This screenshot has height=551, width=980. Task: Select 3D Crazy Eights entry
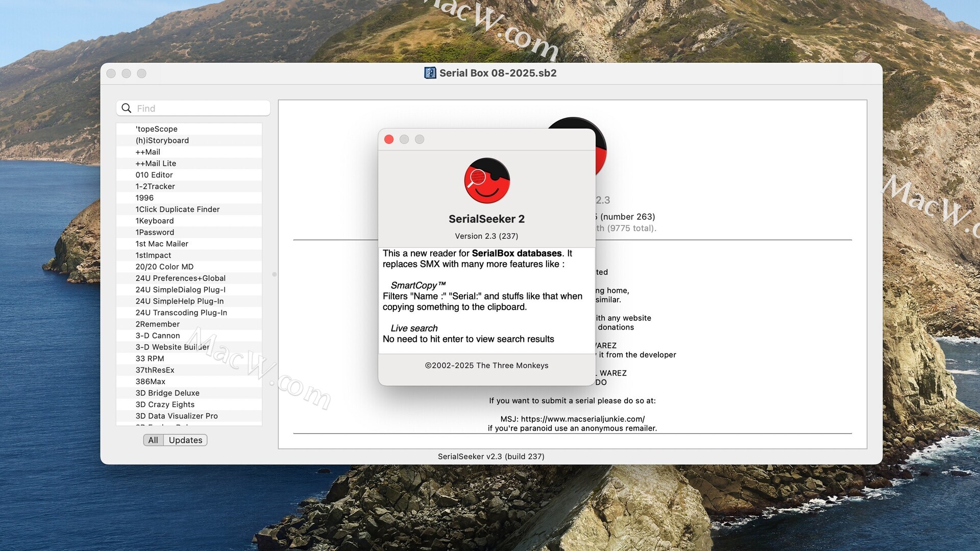pyautogui.click(x=189, y=405)
